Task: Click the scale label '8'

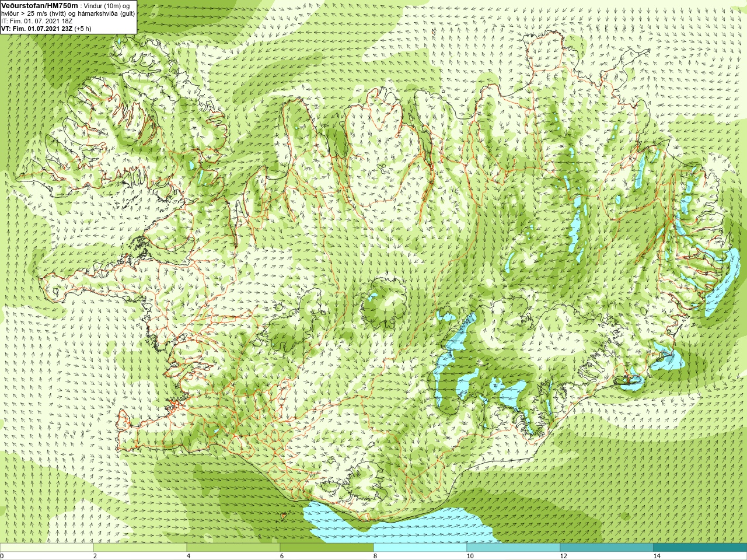Action: tap(375, 556)
